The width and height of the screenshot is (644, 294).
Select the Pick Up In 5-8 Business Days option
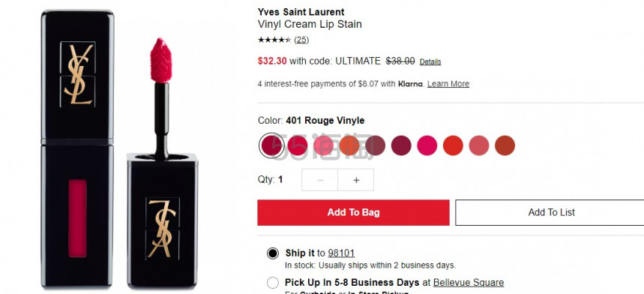pyautogui.click(x=273, y=283)
